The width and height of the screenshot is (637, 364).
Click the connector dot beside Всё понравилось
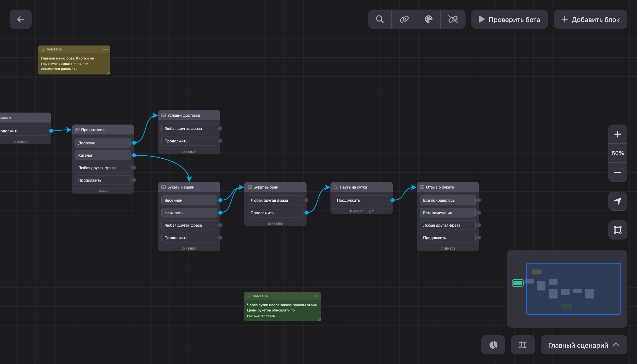[x=479, y=200]
